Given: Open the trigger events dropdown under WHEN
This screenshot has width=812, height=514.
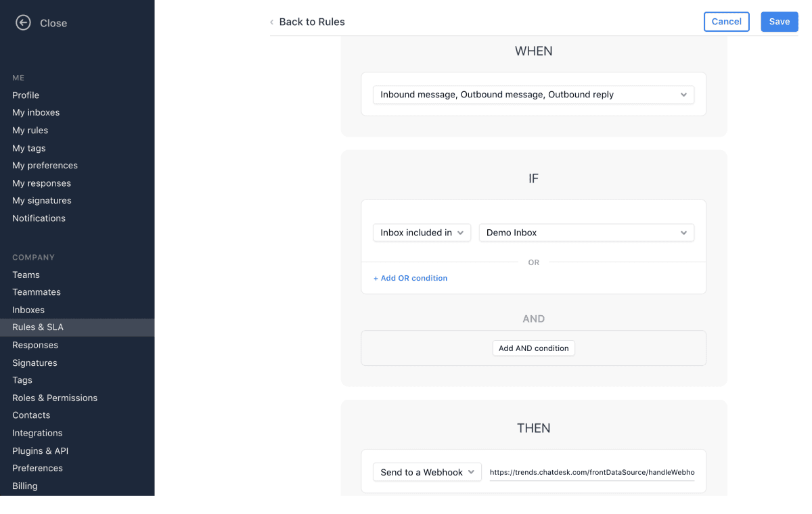Looking at the screenshot, I should tap(534, 95).
